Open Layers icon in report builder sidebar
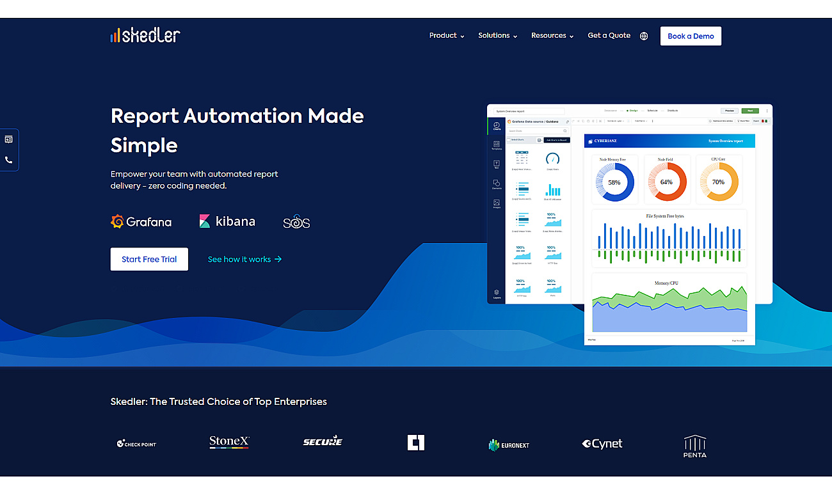This screenshot has width=832, height=504. pyautogui.click(x=497, y=294)
